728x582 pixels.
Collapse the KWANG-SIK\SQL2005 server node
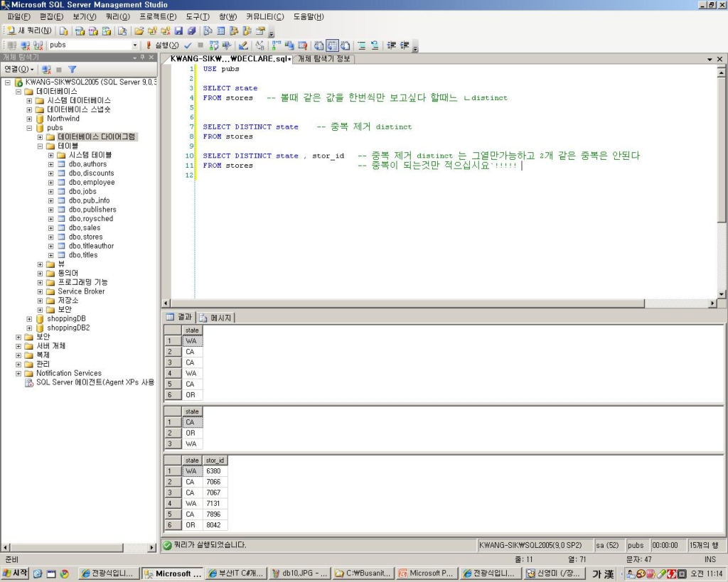(8, 82)
